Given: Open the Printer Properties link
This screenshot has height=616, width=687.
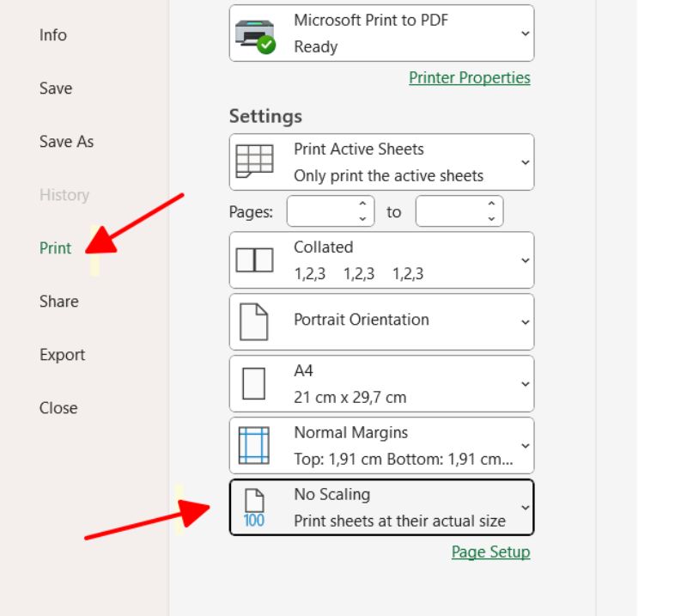Looking at the screenshot, I should [x=469, y=77].
